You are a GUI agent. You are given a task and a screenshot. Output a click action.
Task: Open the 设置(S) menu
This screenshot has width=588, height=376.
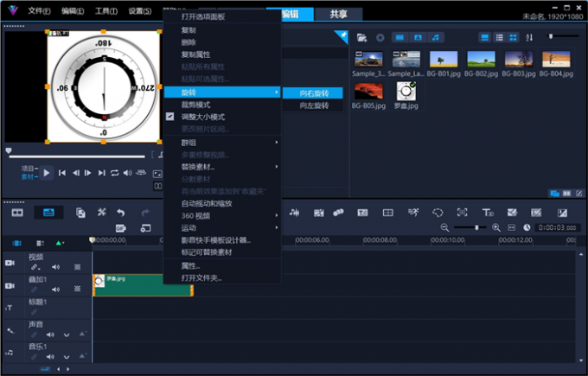click(140, 11)
